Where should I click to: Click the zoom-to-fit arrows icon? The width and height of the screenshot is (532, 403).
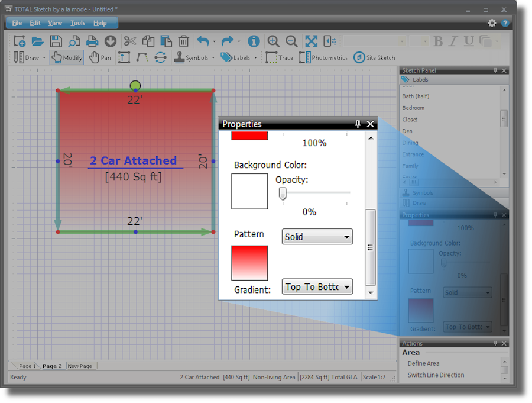[311, 41]
